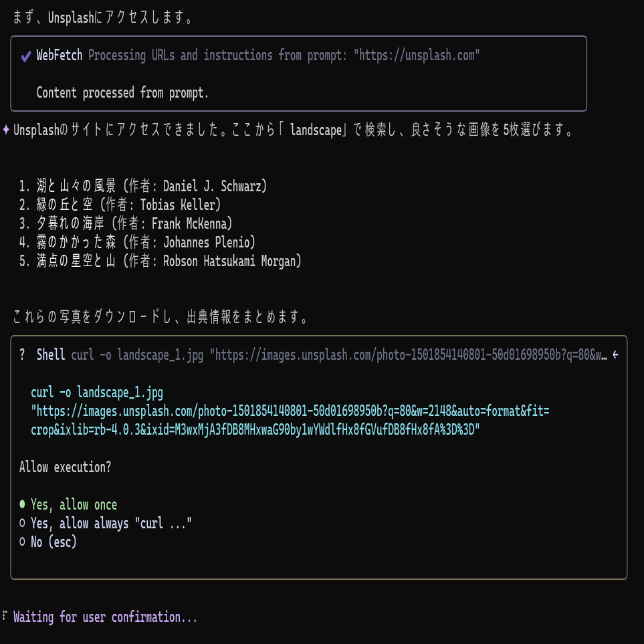Image resolution: width=644 pixels, height=644 pixels.
Task: Select Yes, allow always "curl ..."
Action: [111, 523]
